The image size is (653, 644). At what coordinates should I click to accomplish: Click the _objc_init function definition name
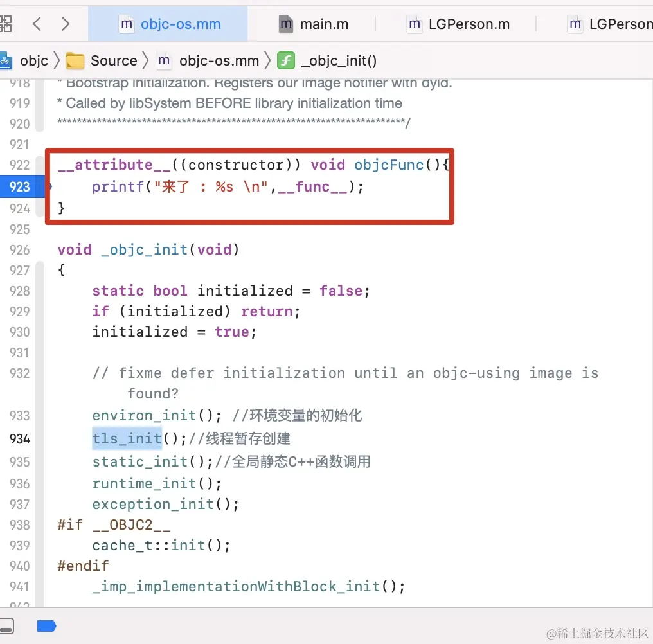144,250
